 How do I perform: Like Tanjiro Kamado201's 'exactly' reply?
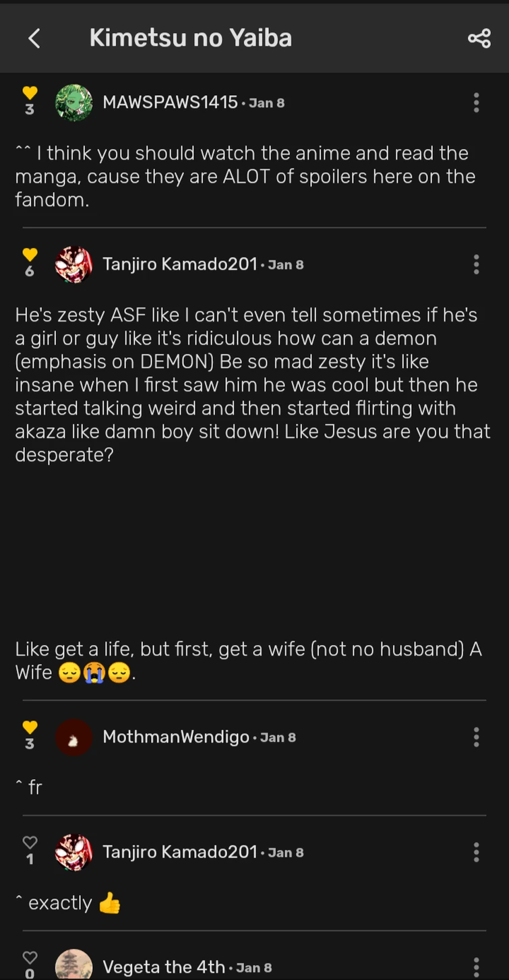coord(30,843)
